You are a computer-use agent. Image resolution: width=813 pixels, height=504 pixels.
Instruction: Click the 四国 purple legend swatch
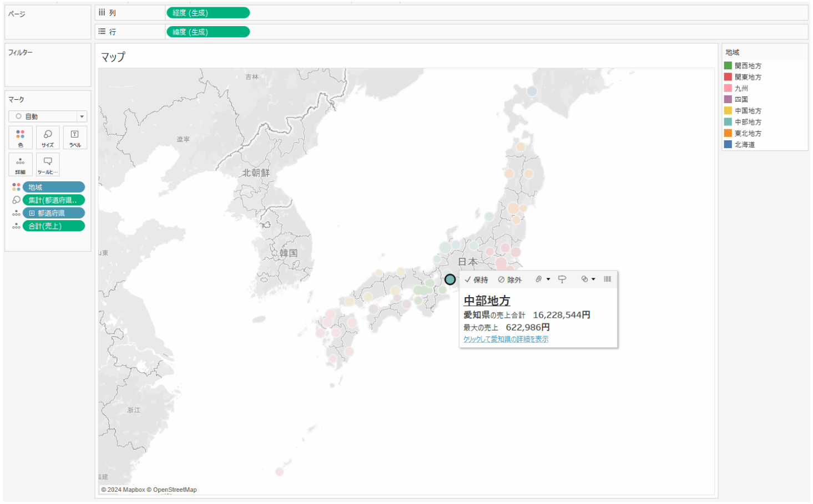tap(728, 99)
